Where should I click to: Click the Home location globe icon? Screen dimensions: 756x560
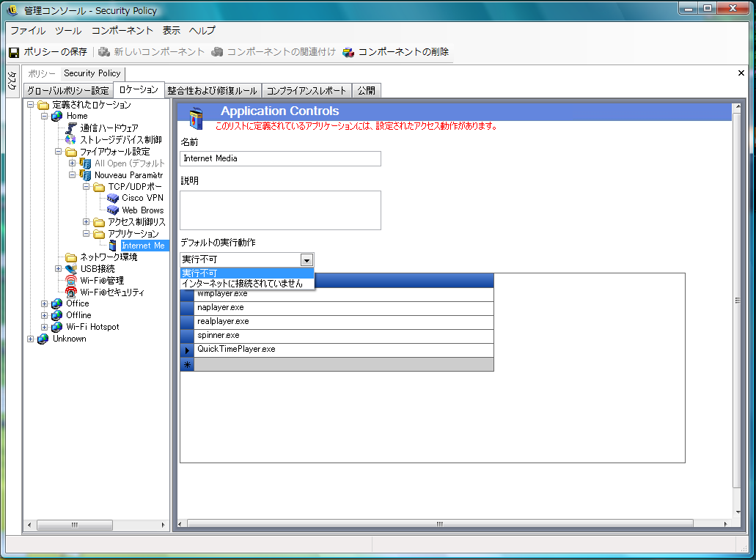(57, 116)
